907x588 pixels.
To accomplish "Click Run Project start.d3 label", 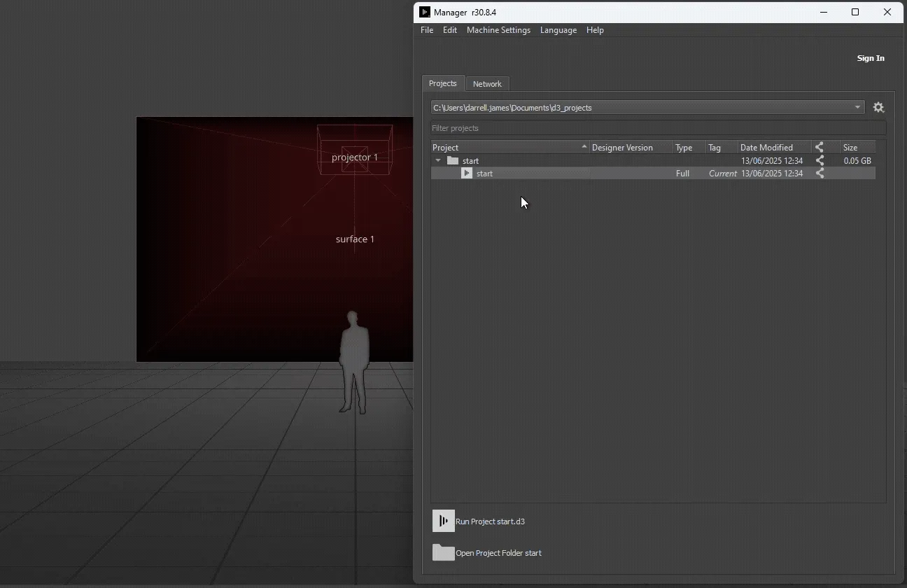I will tap(490, 521).
